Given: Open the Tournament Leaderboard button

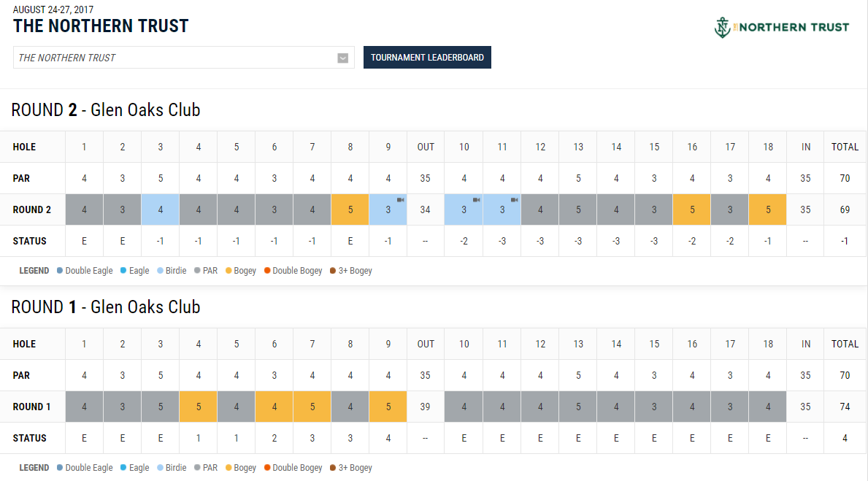Looking at the screenshot, I should tap(427, 58).
